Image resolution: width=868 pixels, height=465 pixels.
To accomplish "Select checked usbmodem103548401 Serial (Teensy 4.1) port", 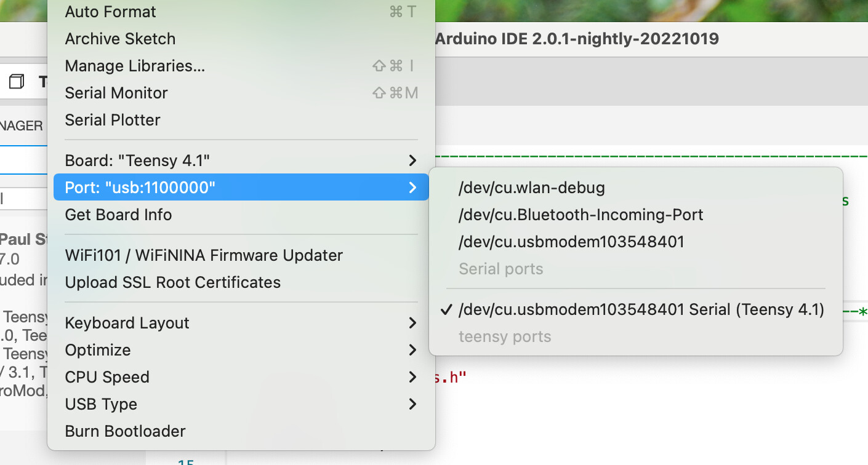I will (641, 309).
